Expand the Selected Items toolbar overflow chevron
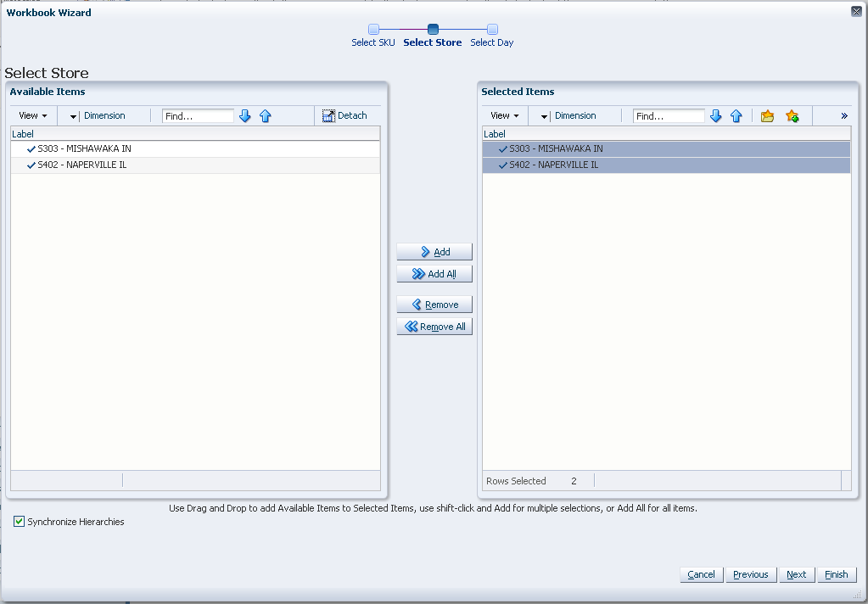 (844, 115)
